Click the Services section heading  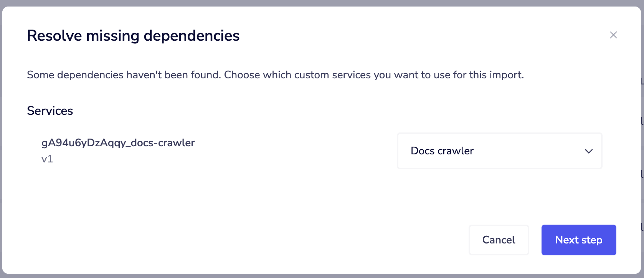50,111
